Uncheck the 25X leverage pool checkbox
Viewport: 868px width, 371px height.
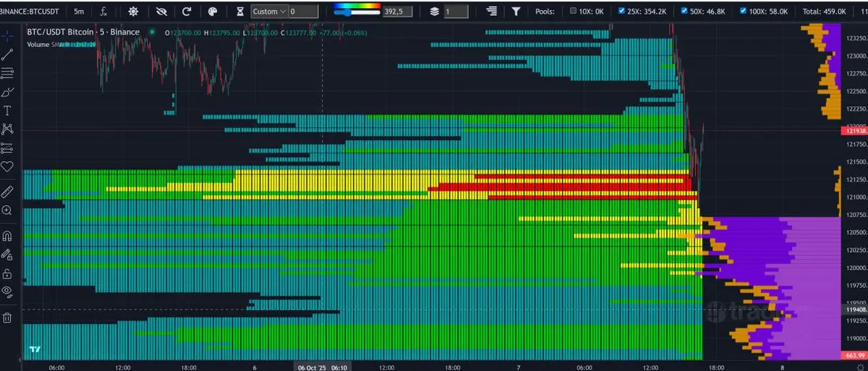click(623, 12)
